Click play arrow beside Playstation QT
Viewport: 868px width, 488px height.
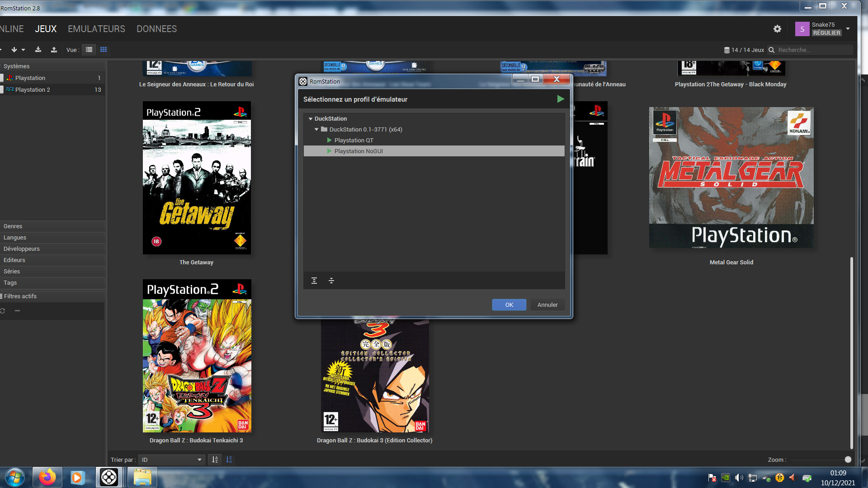click(x=330, y=140)
